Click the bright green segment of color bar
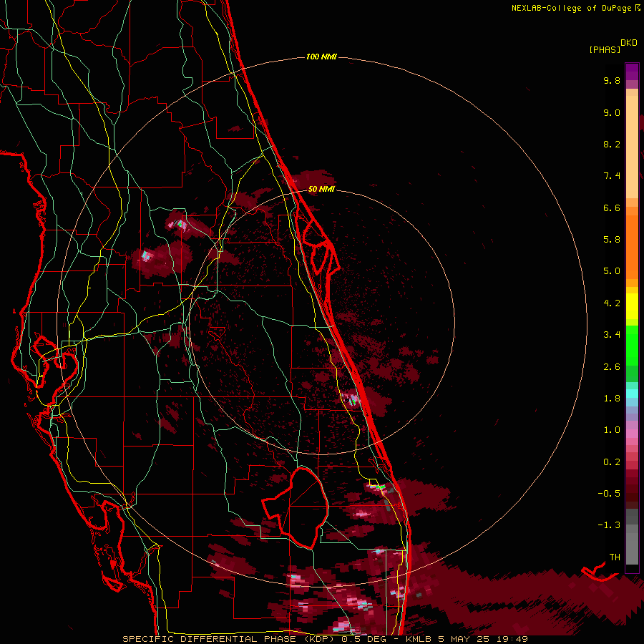The image size is (644, 644). tap(632, 345)
